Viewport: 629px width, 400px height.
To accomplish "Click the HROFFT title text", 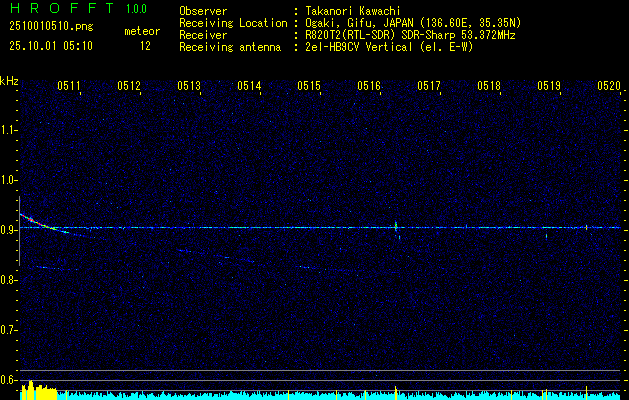I will [x=62, y=8].
